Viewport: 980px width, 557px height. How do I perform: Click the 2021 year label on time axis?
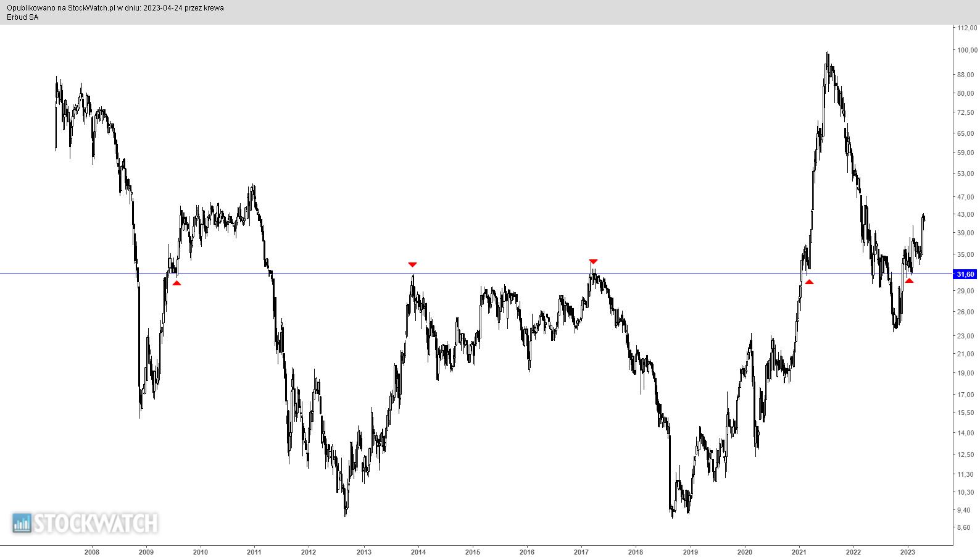point(799,552)
